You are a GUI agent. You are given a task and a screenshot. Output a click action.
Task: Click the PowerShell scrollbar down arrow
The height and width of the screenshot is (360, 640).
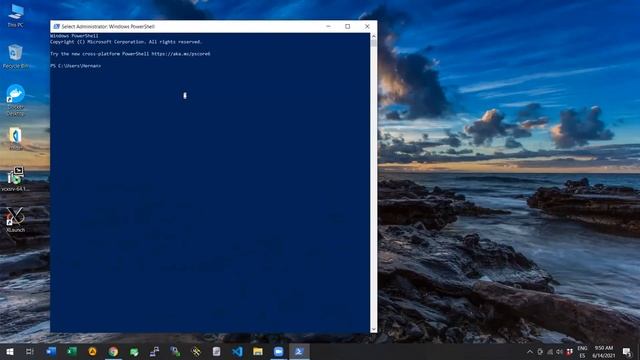373,329
